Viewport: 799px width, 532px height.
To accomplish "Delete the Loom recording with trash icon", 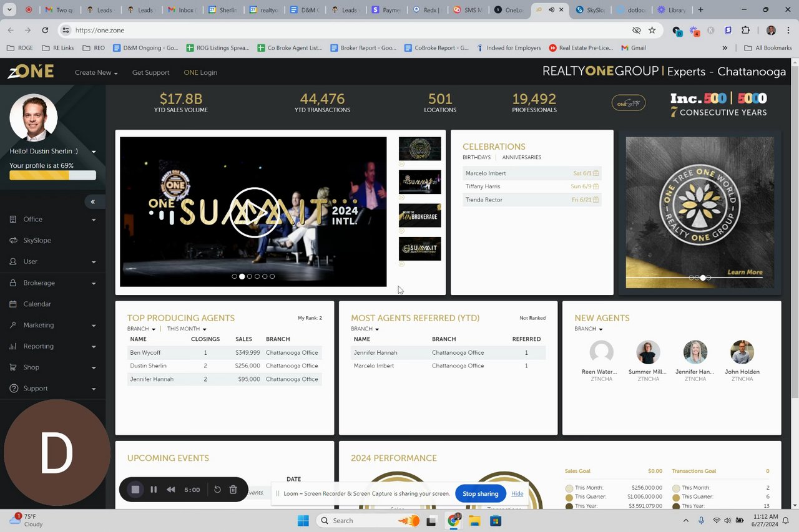I will (x=233, y=490).
